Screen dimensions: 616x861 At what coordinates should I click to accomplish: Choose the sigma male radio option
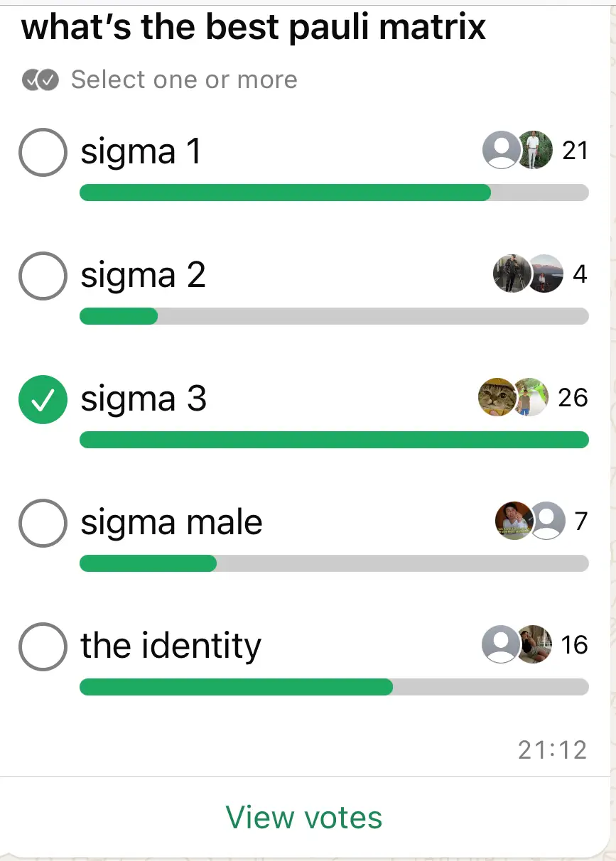click(x=43, y=522)
